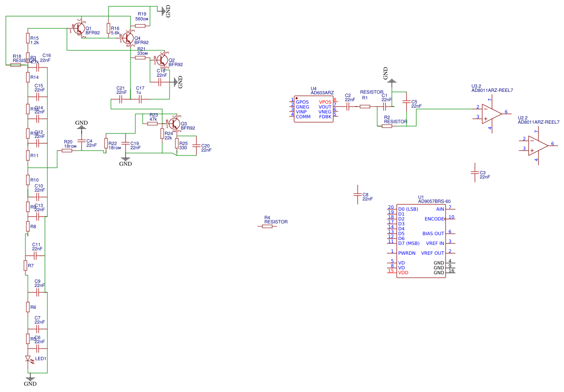Click the D0 (LSB) pin label

pyautogui.click(x=408, y=209)
